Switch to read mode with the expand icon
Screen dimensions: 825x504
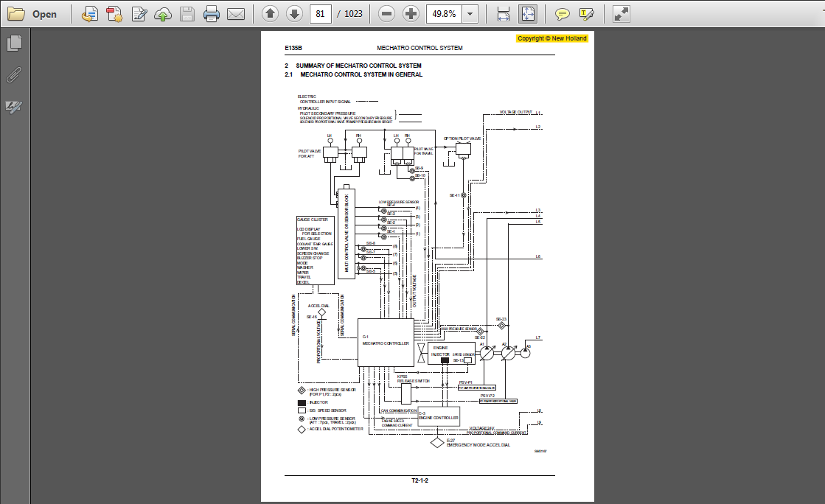pyautogui.click(x=621, y=14)
